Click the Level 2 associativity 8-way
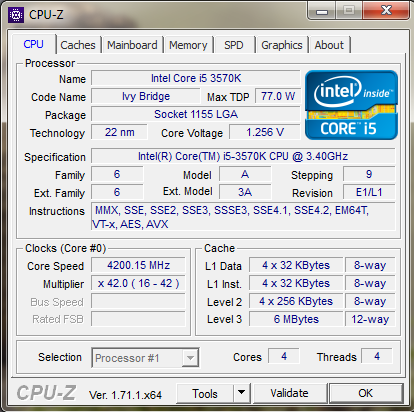 point(370,301)
